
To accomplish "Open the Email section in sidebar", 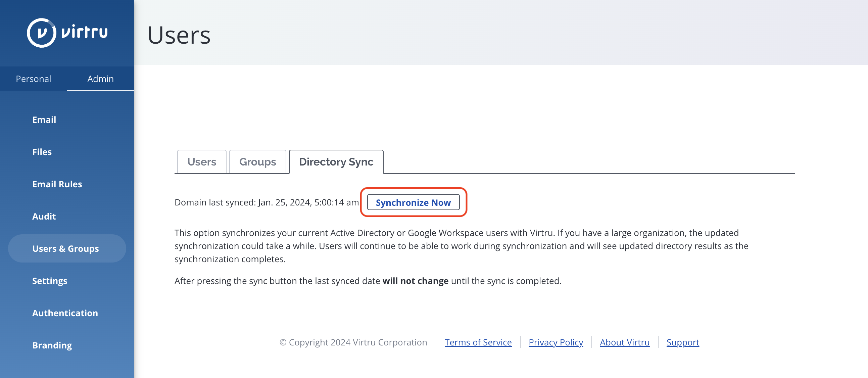I will click(x=44, y=120).
